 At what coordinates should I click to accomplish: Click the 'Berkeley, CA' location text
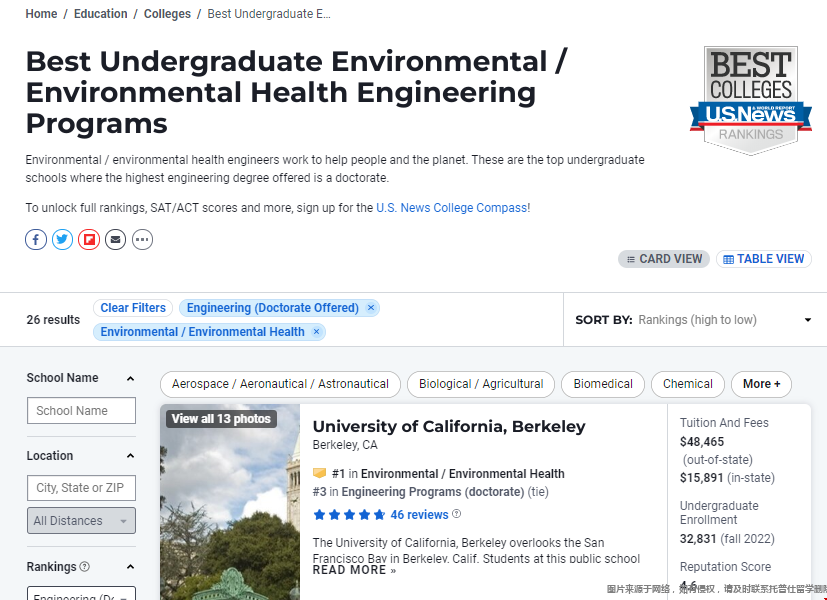coord(345,445)
